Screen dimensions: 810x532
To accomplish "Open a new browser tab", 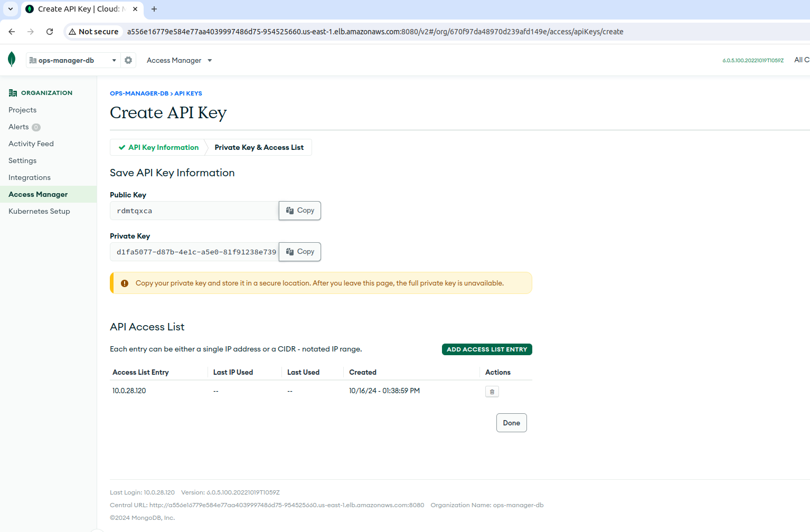I will coord(154,9).
